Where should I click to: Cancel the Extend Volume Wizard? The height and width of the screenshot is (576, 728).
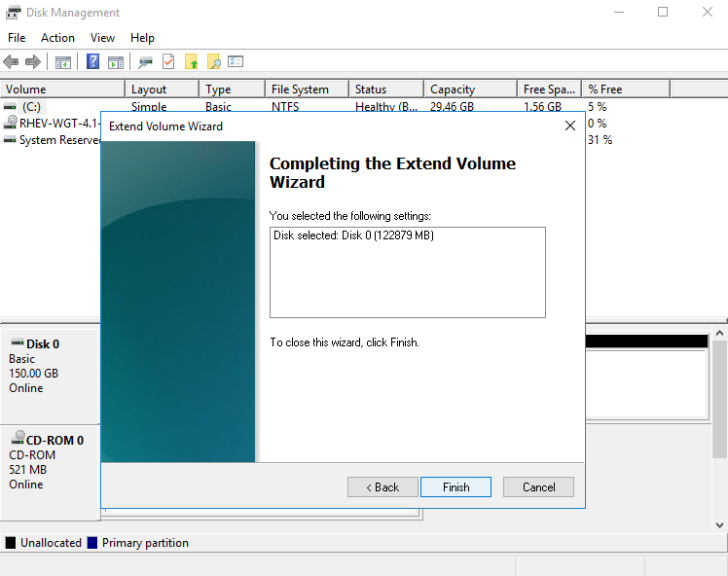pyautogui.click(x=538, y=487)
